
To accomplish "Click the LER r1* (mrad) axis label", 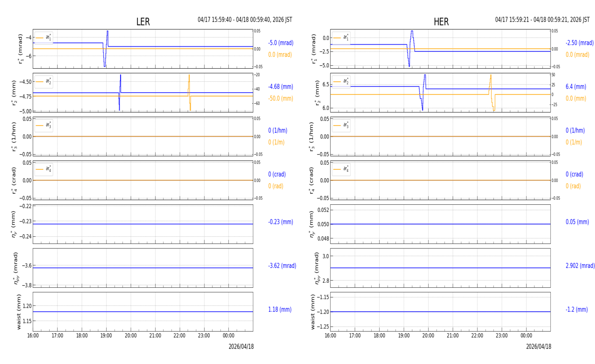I will (x=20, y=49).
